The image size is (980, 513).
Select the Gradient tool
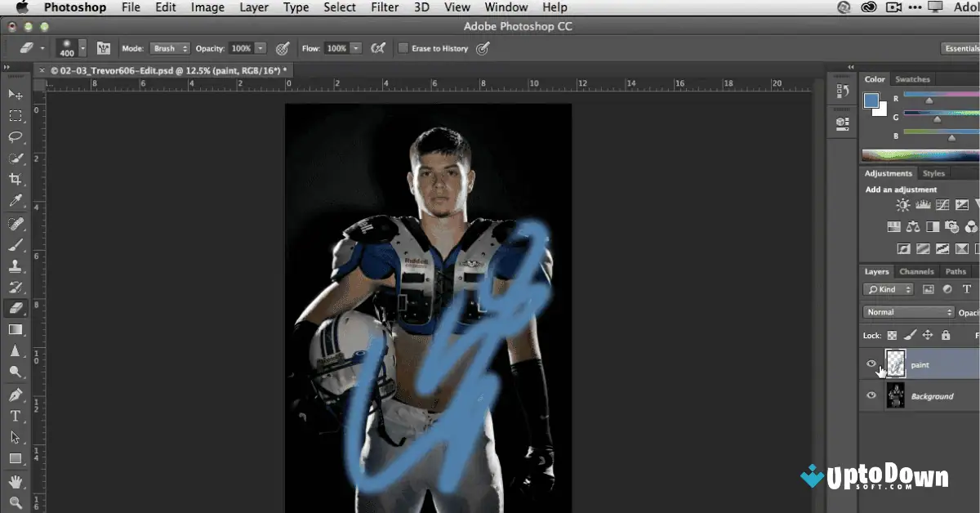point(15,329)
